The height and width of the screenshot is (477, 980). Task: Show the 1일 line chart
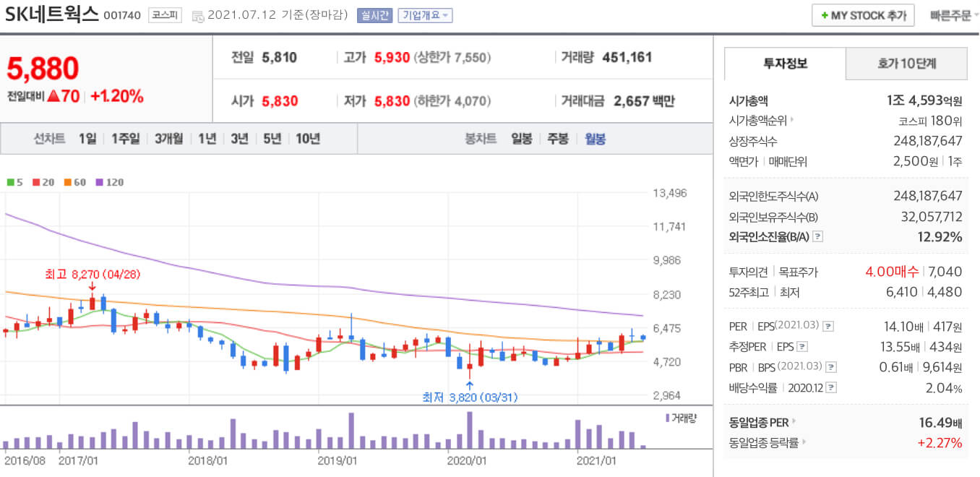[x=87, y=139]
